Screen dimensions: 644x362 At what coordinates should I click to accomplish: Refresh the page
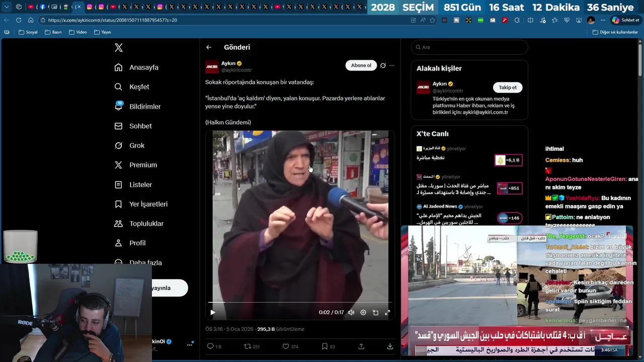[x=19, y=20]
